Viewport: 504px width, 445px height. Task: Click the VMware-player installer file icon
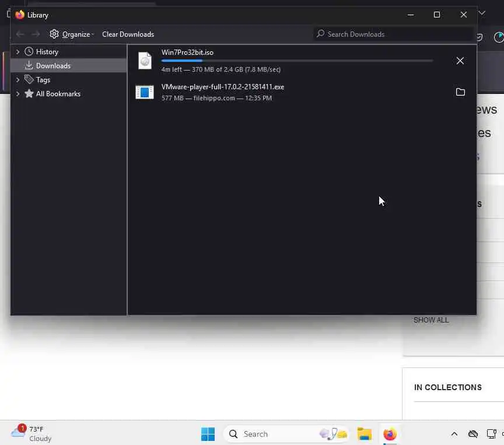tap(144, 92)
